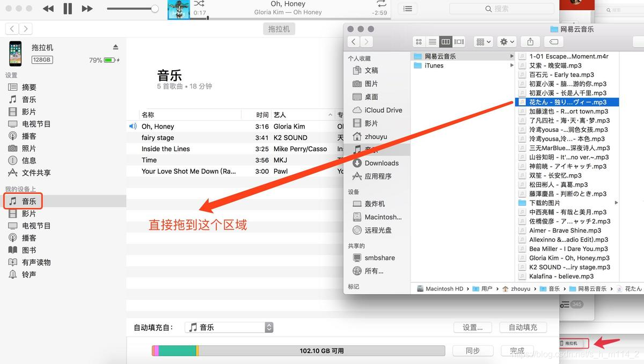The height and width of the screenshot is (364, 644).
Task: Click the Finder edit tags button
Action: click(x=553, y=42)
